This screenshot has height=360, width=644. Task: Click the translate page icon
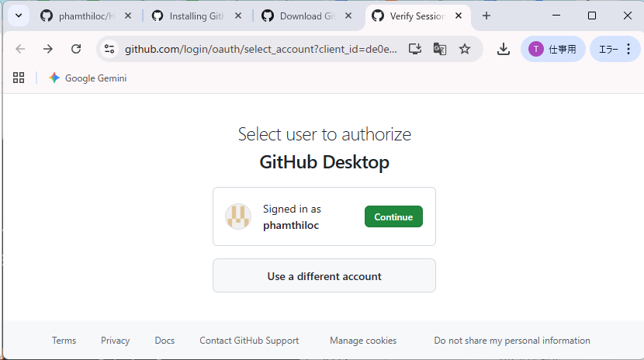coord(439,49)
